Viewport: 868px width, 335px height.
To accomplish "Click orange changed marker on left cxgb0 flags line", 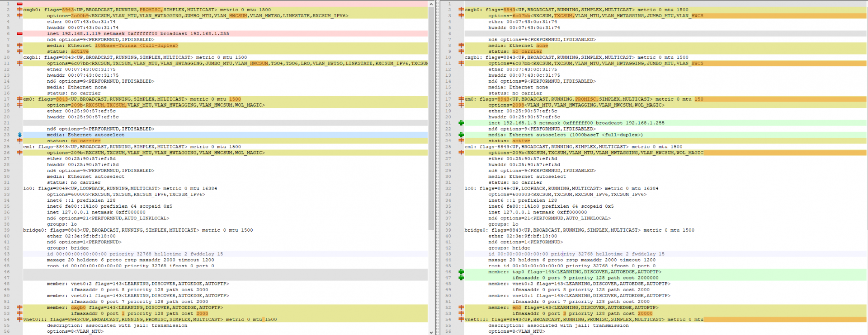I will pyautogui.click(x=19, y=9).
